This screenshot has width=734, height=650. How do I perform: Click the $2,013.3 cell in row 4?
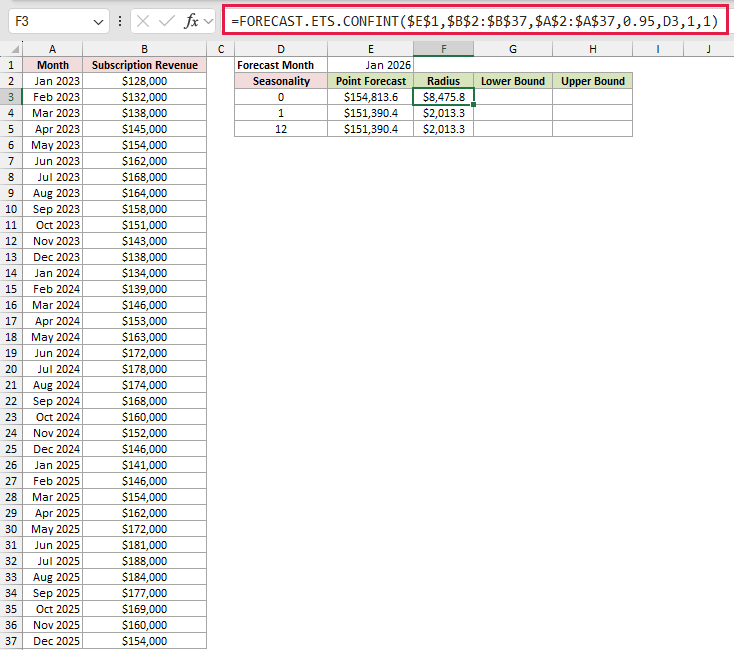point(443,113)
